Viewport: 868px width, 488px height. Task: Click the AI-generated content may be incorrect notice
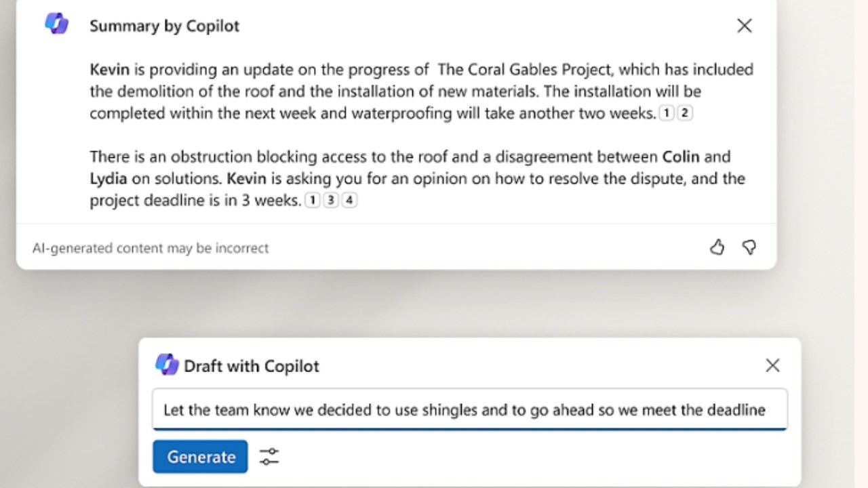[151, 248]
